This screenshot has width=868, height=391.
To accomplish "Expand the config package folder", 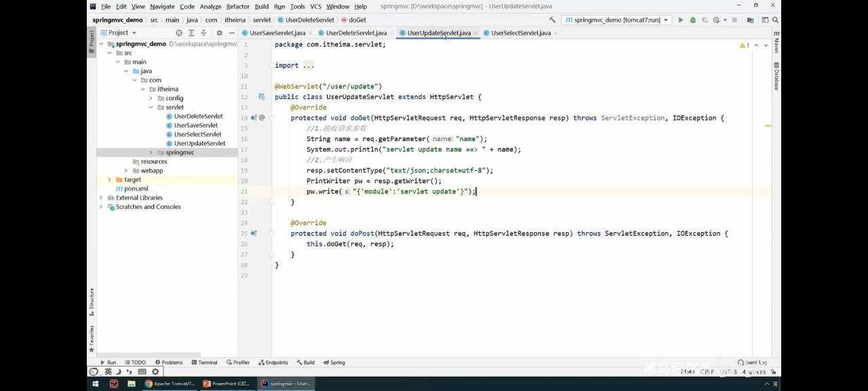I will pos(151,98).
